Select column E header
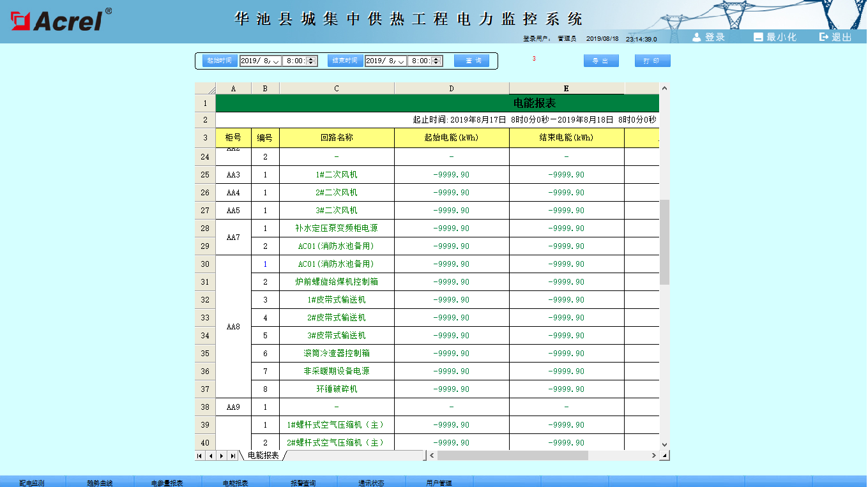The image size is (868, 487). click(567, 89)
